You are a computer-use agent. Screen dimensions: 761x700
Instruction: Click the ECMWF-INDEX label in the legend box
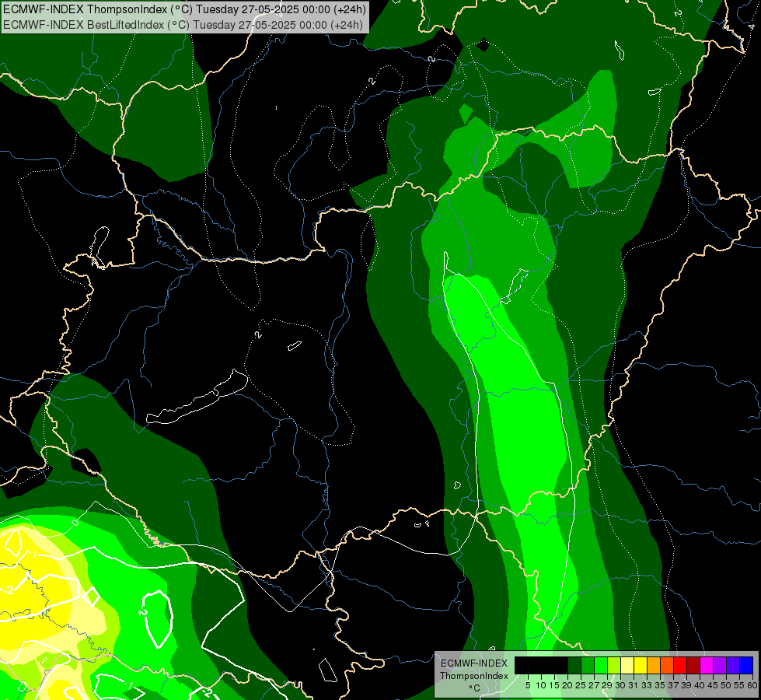[474, 663]
